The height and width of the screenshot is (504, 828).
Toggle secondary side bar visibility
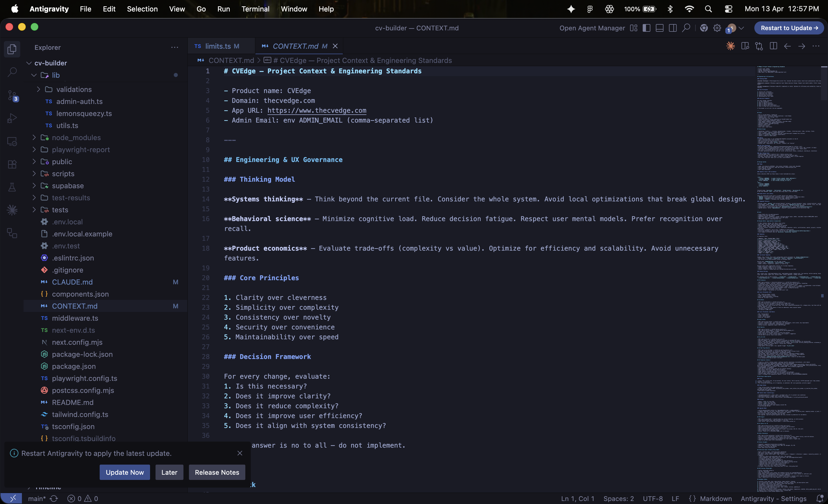(673, 28)
